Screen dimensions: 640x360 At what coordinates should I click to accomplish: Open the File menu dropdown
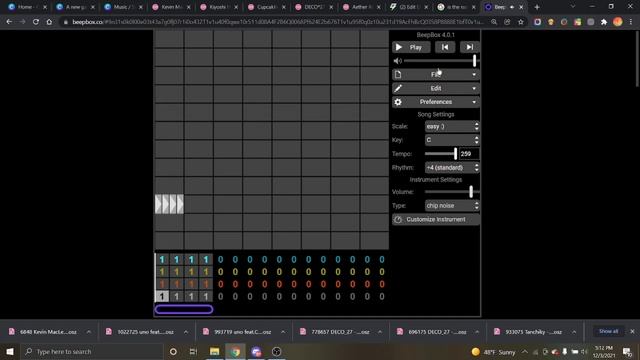coord(436,75)
